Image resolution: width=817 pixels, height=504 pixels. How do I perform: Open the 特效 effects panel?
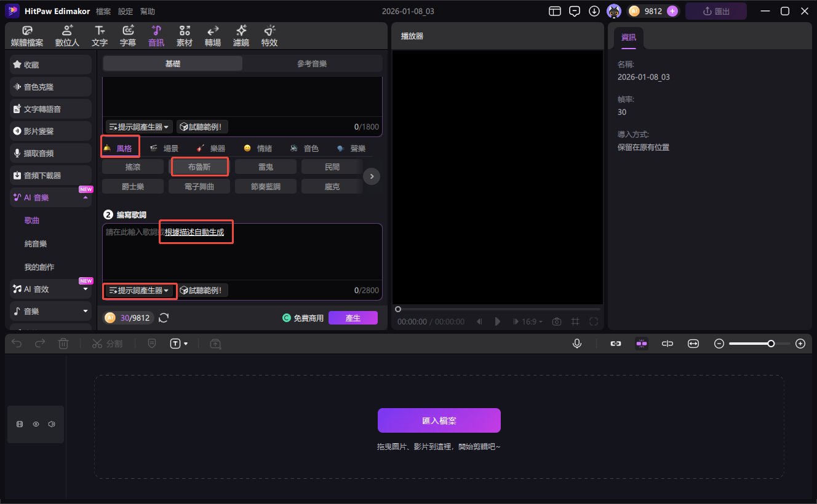coord(269,36)
